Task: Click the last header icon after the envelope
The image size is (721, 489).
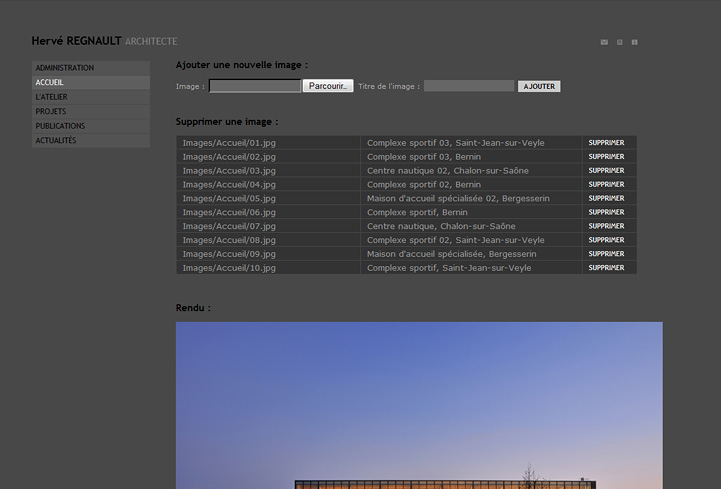Action: (x=635, y=42)
